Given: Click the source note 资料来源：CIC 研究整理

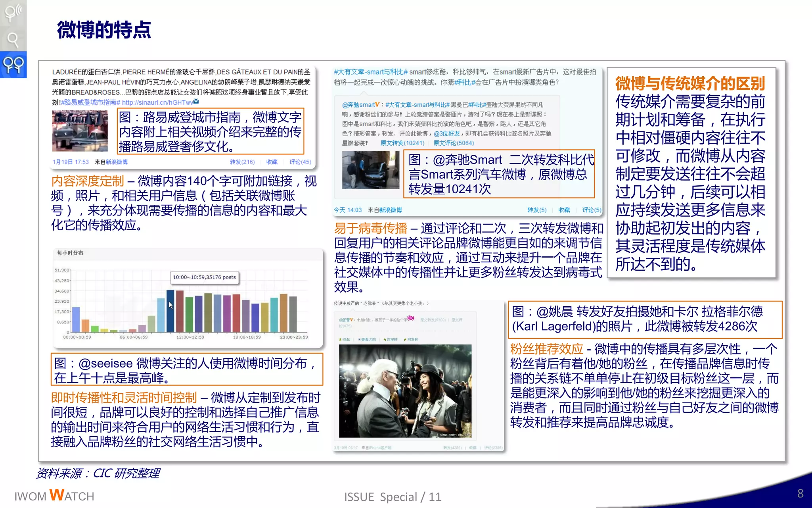Looking at the screenshot, I should click(98, 473).
